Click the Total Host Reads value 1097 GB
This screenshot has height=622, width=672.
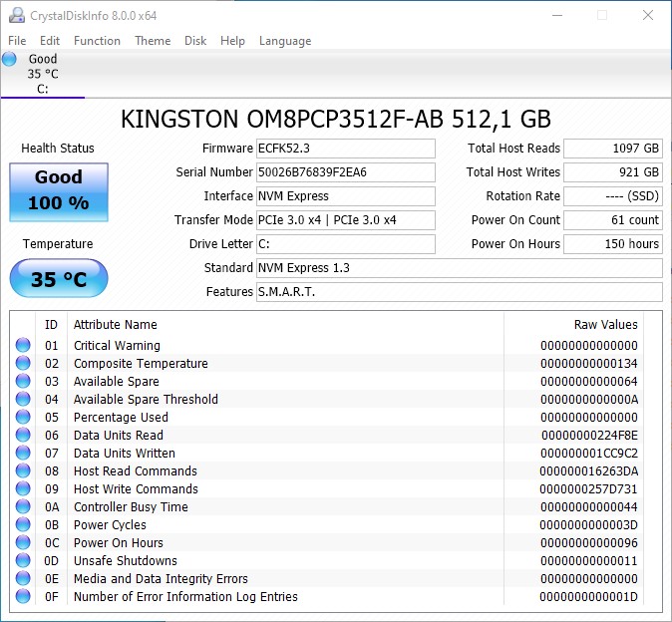613,149
